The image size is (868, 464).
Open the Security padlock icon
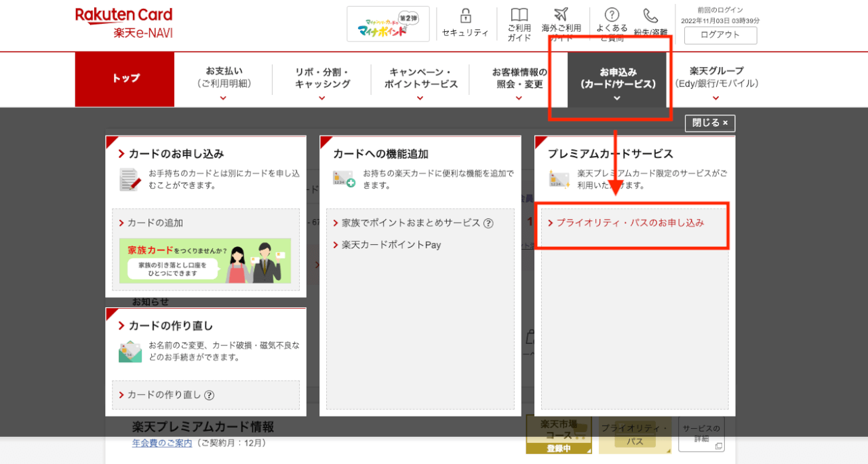[x=465, y=16]
